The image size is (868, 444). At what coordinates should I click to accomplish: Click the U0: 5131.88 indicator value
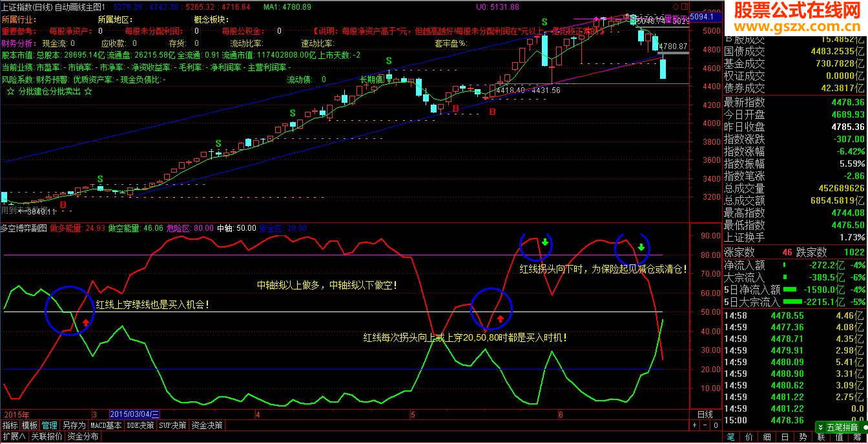point(497,6)
